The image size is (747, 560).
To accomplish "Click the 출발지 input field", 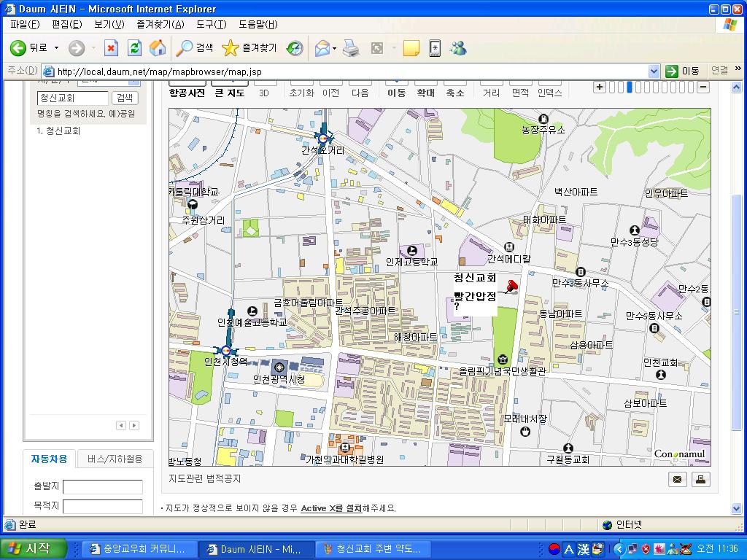I will coord(103,486).
